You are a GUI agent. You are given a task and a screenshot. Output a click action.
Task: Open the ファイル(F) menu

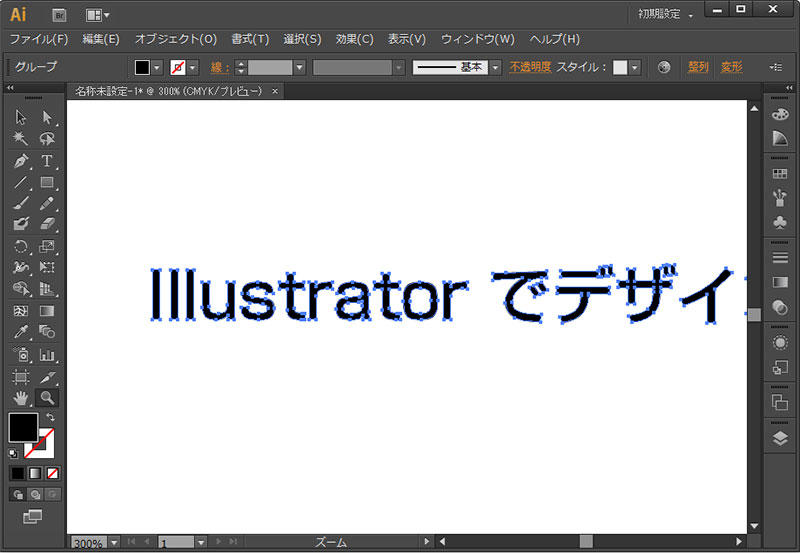point(39,39)
